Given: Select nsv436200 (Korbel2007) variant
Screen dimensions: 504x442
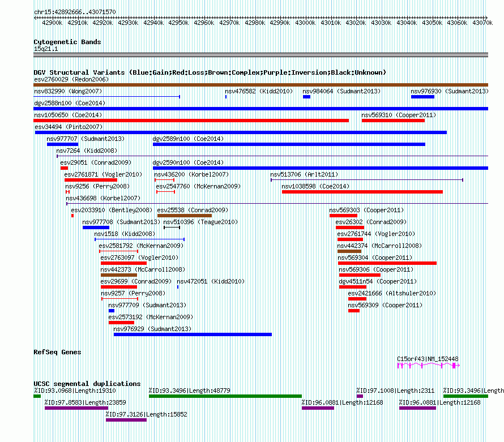Looking at the screenshot, I should 191,174.
